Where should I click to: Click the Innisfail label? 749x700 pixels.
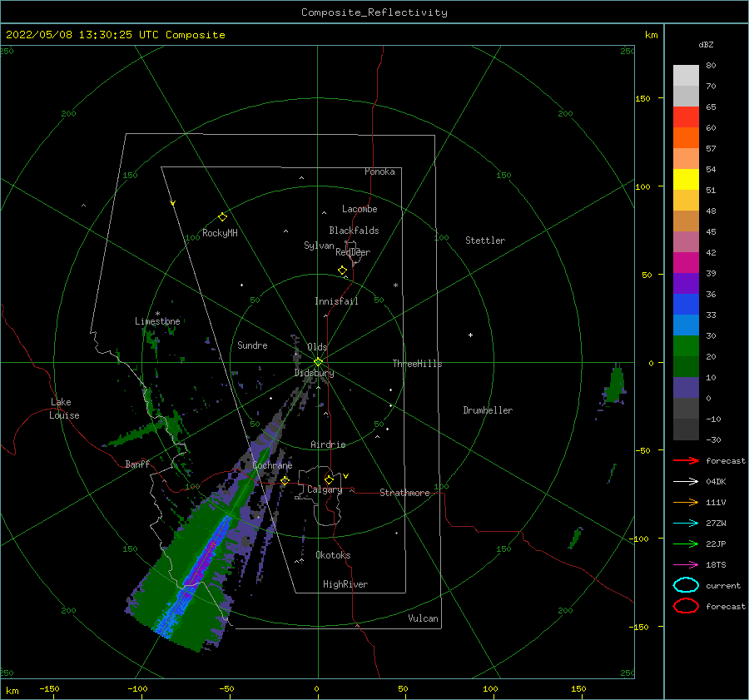click(x=336, y=301)
